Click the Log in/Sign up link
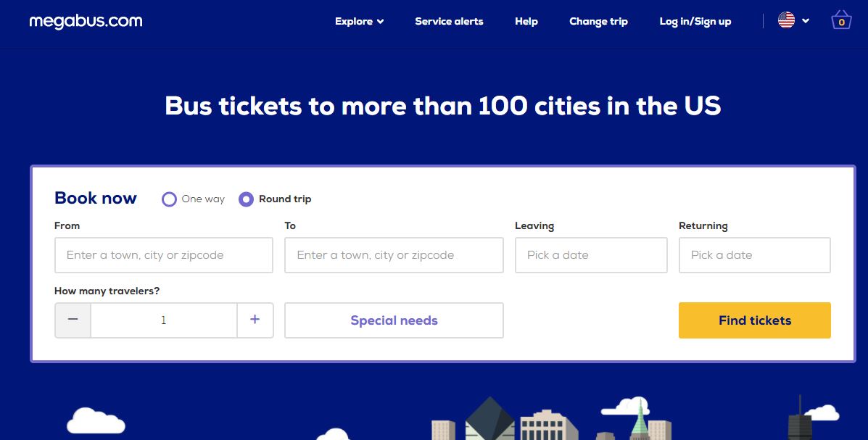Image resolution: width=868 pixels, height=440 pixels. tap(695, 22)
